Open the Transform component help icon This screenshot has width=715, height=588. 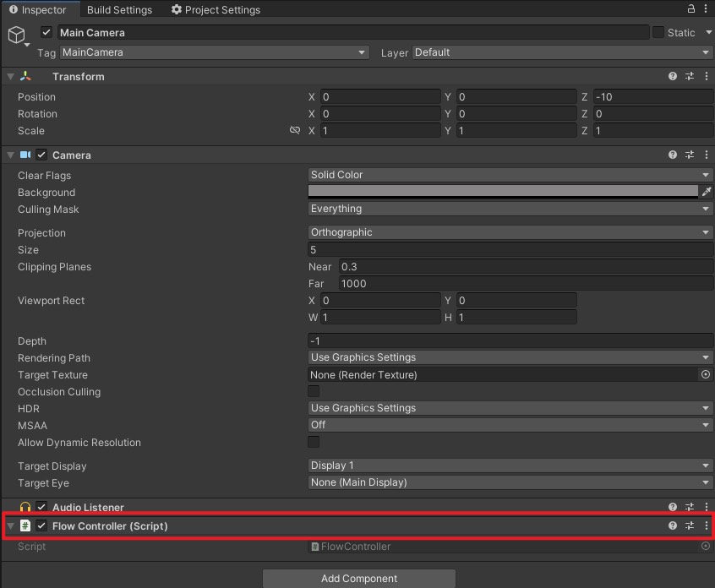(673, 76)
